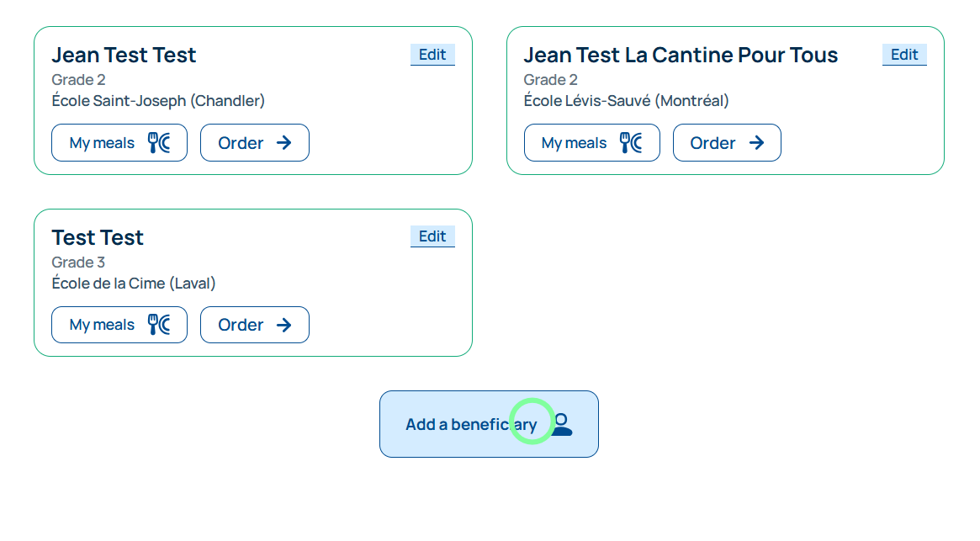Click the École de la Cime (Laval) text

(x=134, y=284)
